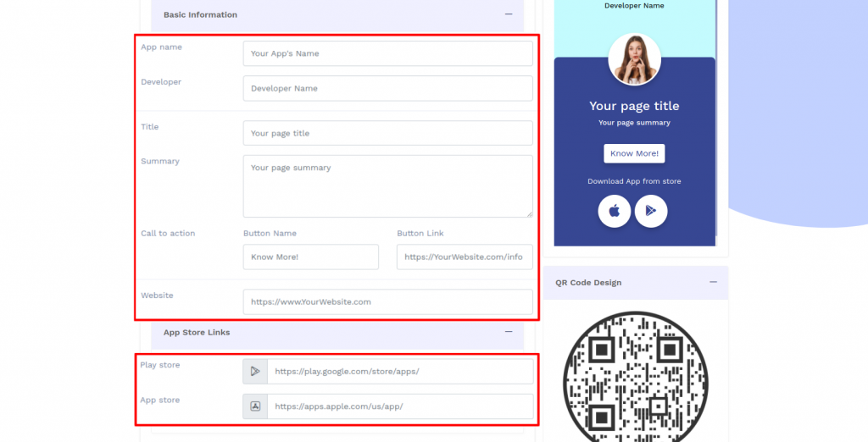Click the Play store icon beside URL field
The width and height of the screenshot is (868, 442).
tap(255, 372)
